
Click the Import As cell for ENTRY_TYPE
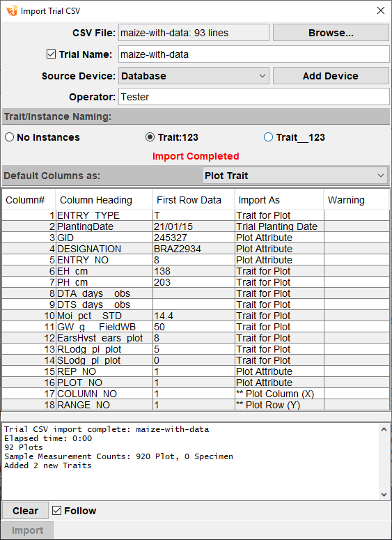pyautogui.click(x=279, y=215)
